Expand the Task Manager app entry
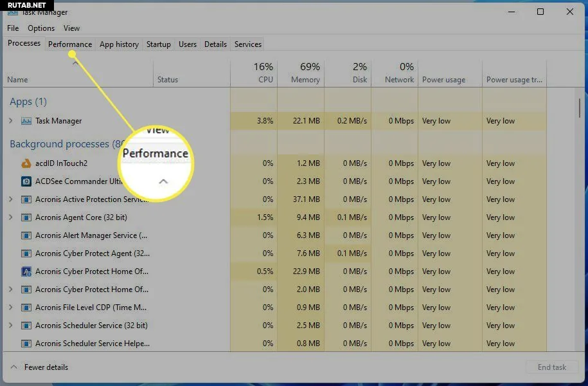Screen dimensions: 588x386 tap(10, 121)
